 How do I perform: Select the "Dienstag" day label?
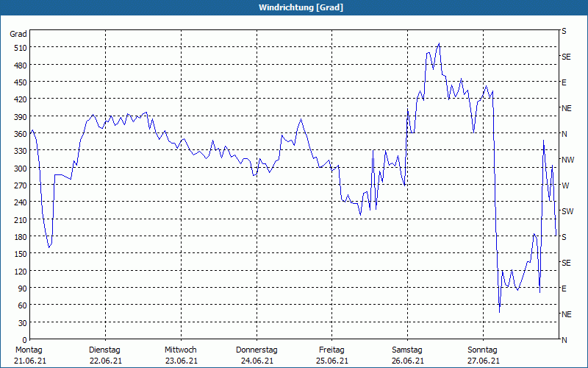104,350
